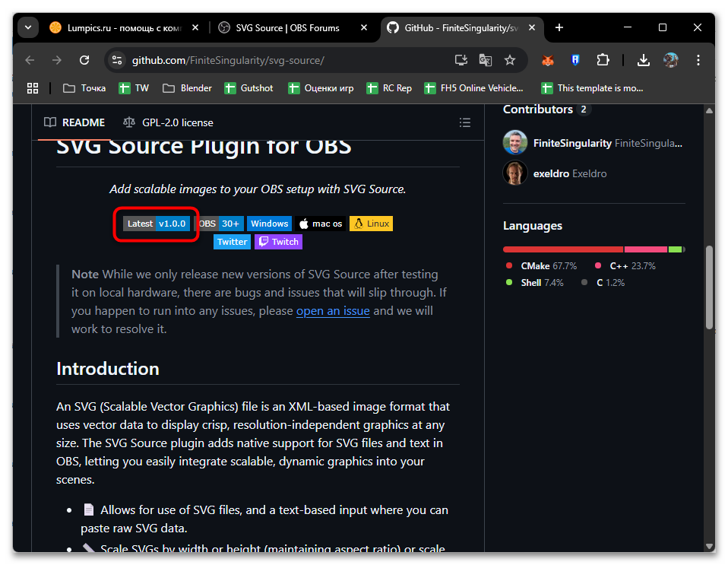Switch to the SVG Source OBS Forums tab
728x565 pixels.
(289, 27)
